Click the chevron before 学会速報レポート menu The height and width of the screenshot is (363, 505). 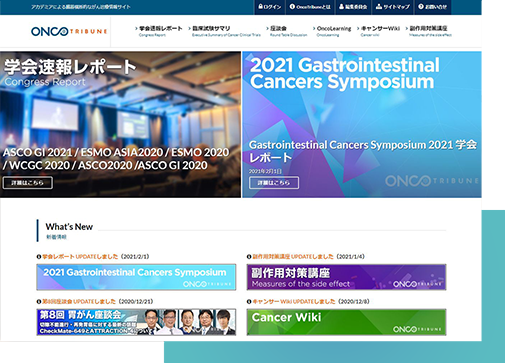click(137, 28)
